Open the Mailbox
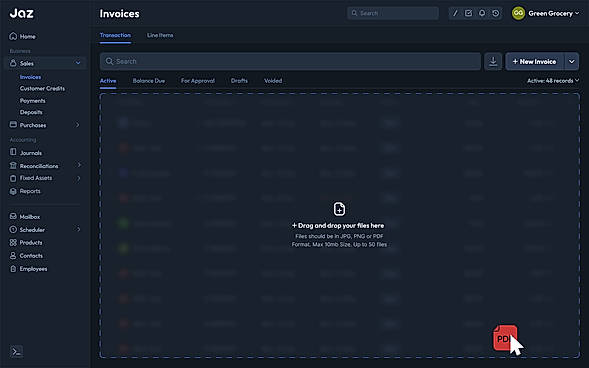Viewport: 589px width, 368px height. coord(25,217)
